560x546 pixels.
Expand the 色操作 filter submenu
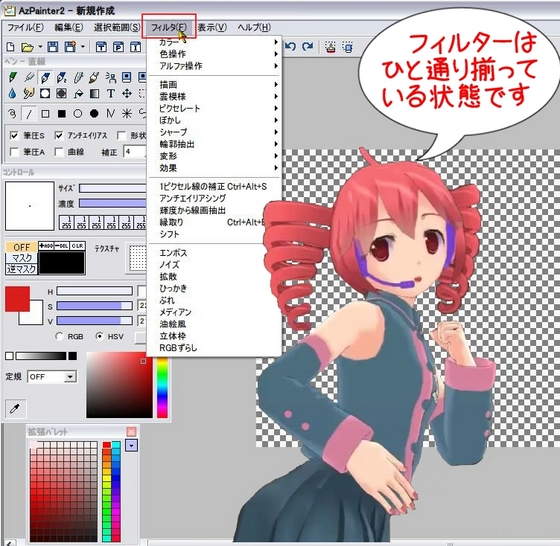tap(214, 54)
